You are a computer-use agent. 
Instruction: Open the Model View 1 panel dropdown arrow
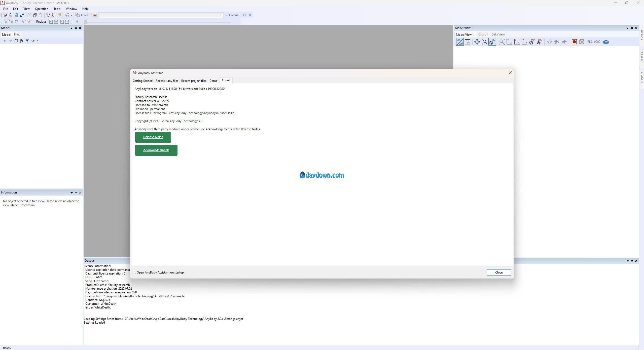click(x=628, y=28)
